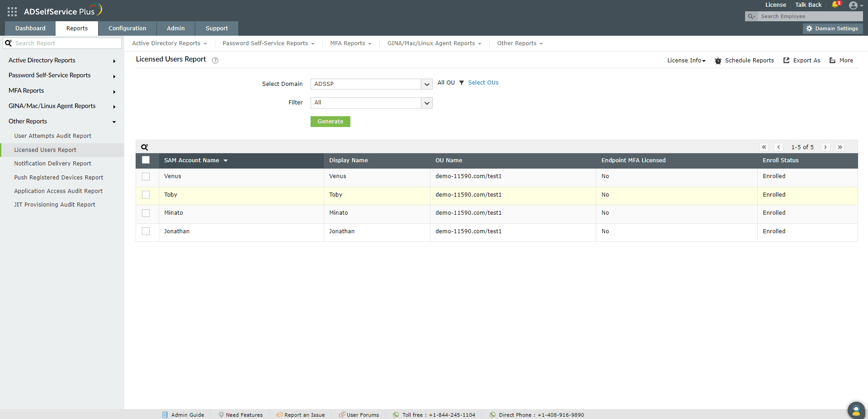Screen dimensions: 868x419
Task: Open the app grid launcher icon
Action: (12, 12)
